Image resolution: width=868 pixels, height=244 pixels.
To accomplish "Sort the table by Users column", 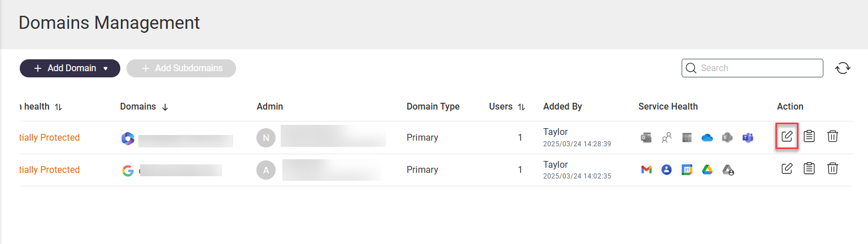I will point(521,107).
